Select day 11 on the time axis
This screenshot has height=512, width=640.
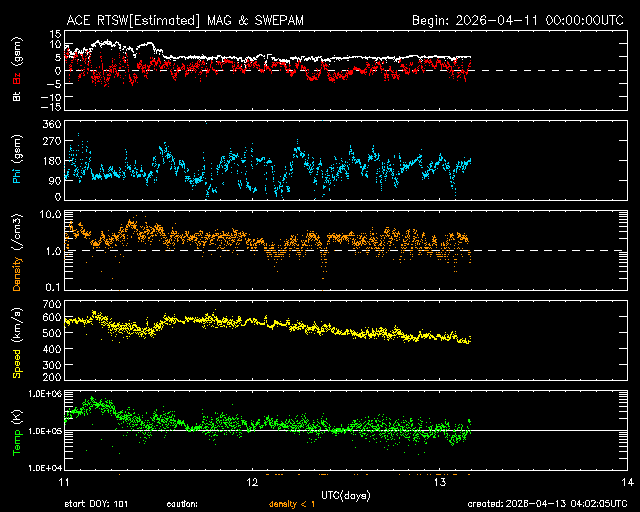pyautogui.click(x=64, y=483)
